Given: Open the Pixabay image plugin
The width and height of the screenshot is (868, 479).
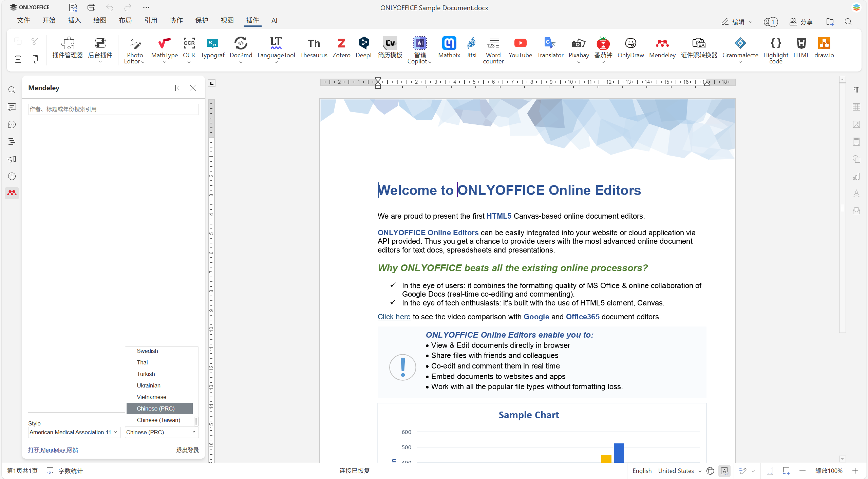Looking at the screenshot, I should click(x=579, y=50).
